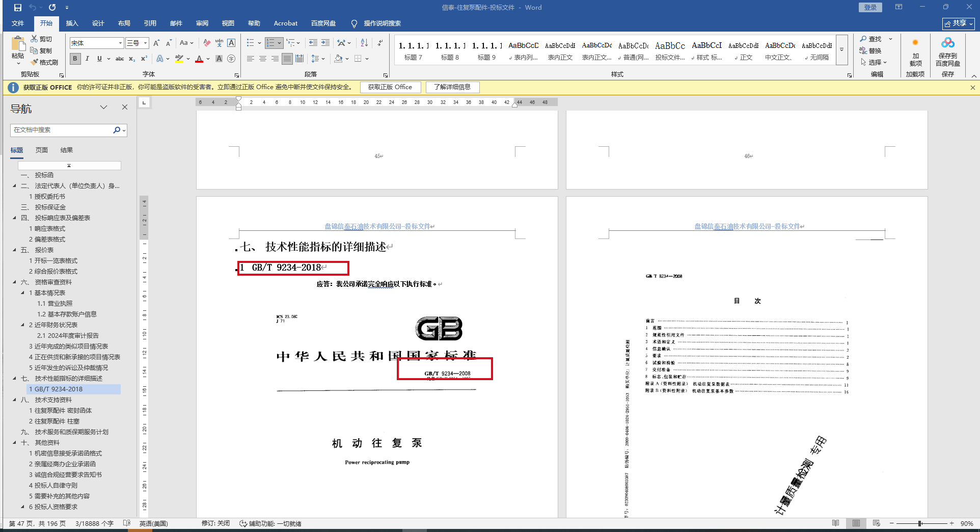This screenshot has width=980, height=532.
Task: Toggle Underline formatting
Action: coord(99,59)
